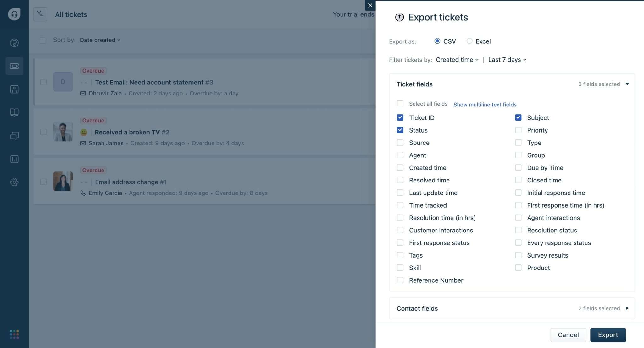Open the Date created sort dropdown
Image resolution: width=644 pixels, height=348 pixels.
coord(100,40)
